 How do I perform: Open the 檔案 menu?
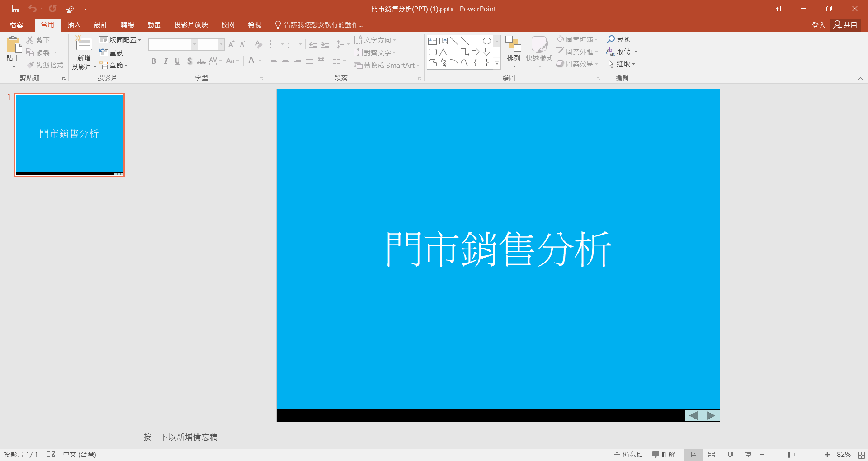pyautogui.click(x=16, y=25)
